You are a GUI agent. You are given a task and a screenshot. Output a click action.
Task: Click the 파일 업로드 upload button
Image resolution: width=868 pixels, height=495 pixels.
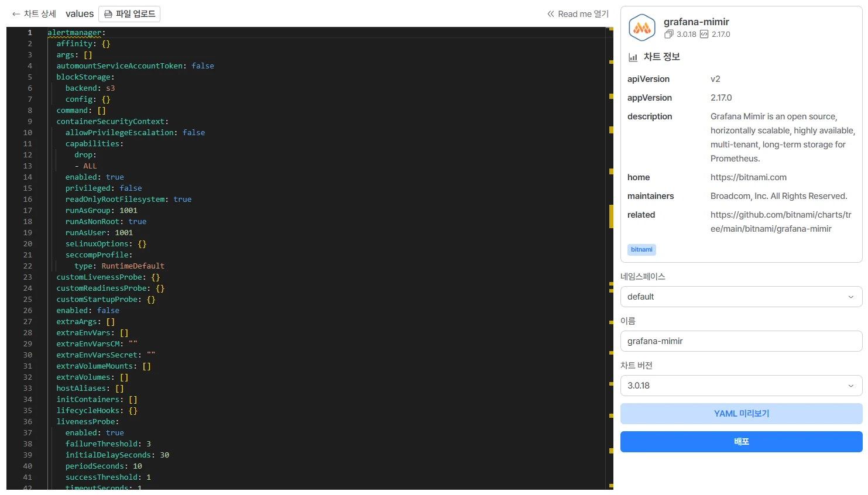click(x=129, y=13)
